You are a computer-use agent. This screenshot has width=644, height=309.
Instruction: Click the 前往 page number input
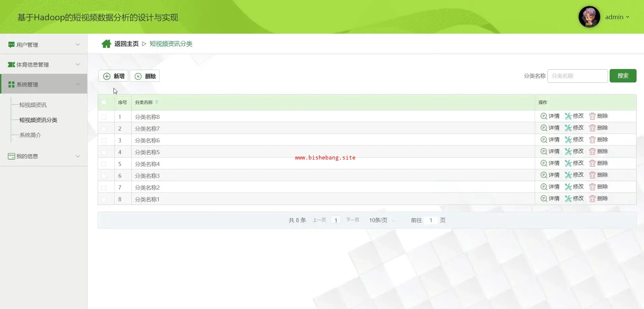coord(431,220)
